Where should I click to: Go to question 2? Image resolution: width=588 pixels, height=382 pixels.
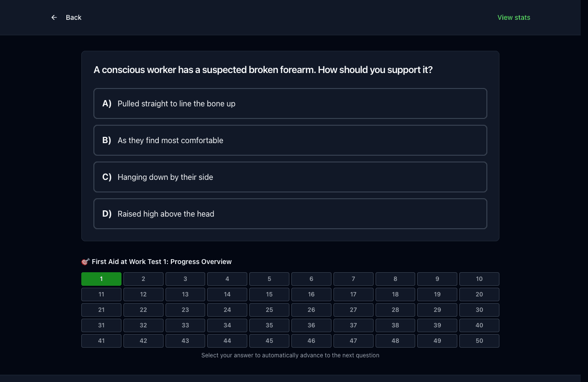(143, 279)
